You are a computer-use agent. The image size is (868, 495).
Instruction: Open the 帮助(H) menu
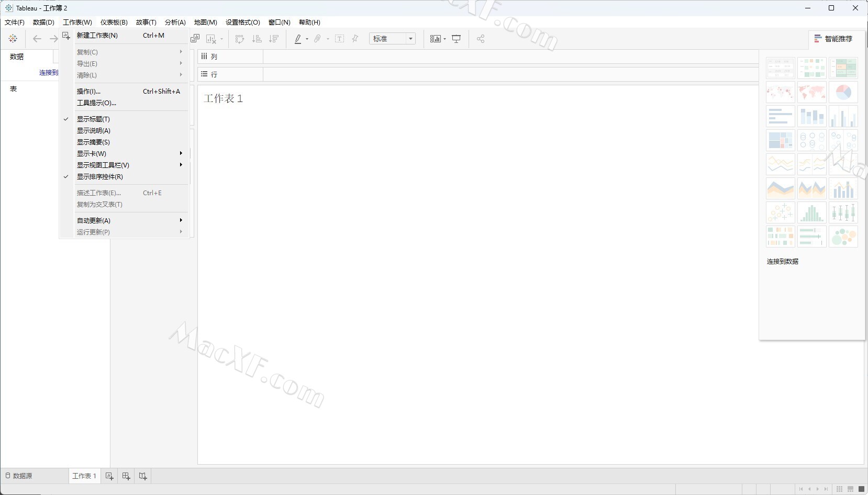(309, 22)
